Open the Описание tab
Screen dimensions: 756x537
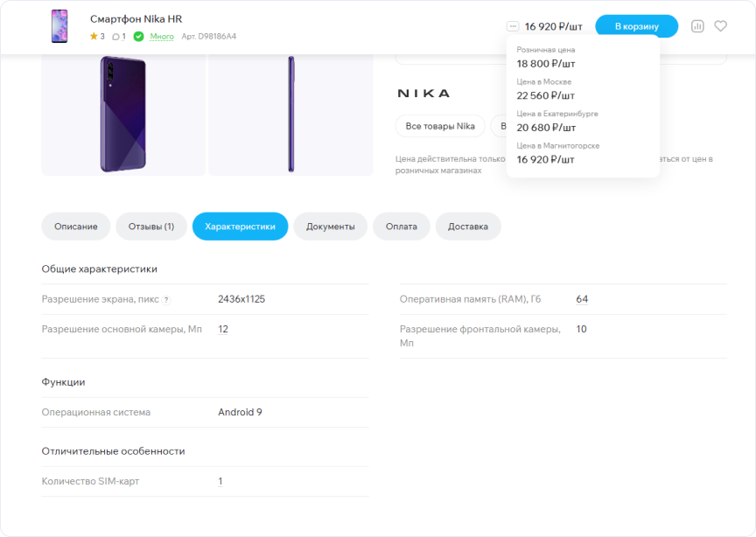coord(76,227)
